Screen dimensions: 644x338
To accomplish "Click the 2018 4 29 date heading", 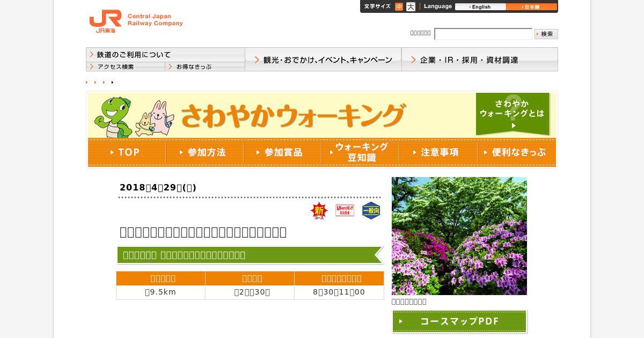I will [158, 187].
